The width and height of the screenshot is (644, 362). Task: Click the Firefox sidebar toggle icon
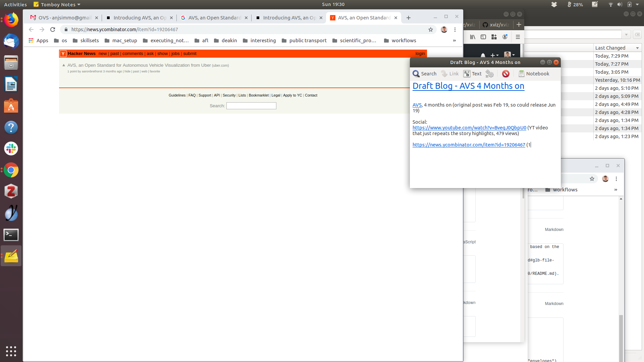[483, 37]
